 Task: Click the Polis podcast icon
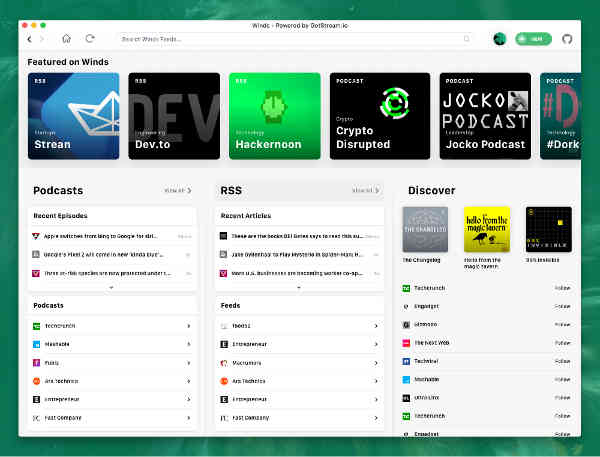36,362
